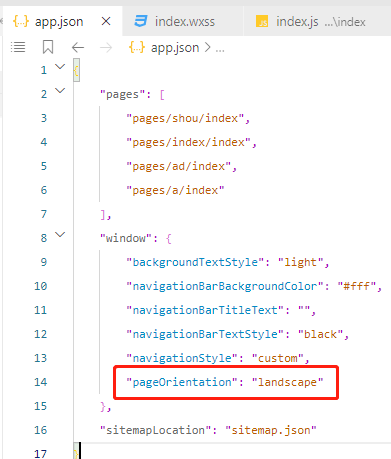391x459 pixels.
Task: Click the "sitemap.json" value
Action: click(x=271, y=430)
